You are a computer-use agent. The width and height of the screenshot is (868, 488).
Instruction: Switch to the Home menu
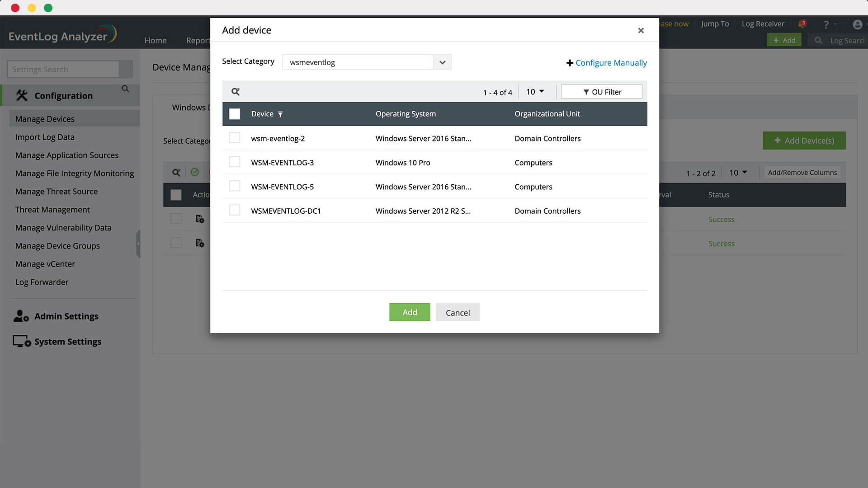pos(156,40)
